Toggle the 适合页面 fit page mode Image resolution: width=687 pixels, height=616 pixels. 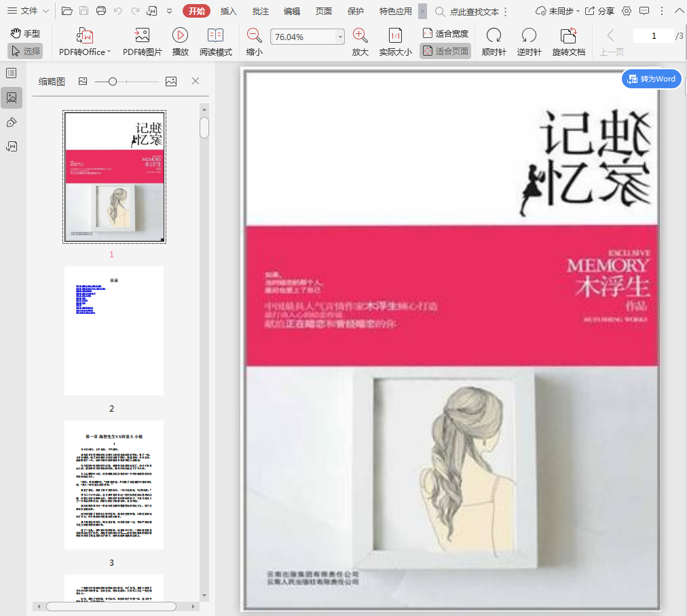(x=445, y=51)
